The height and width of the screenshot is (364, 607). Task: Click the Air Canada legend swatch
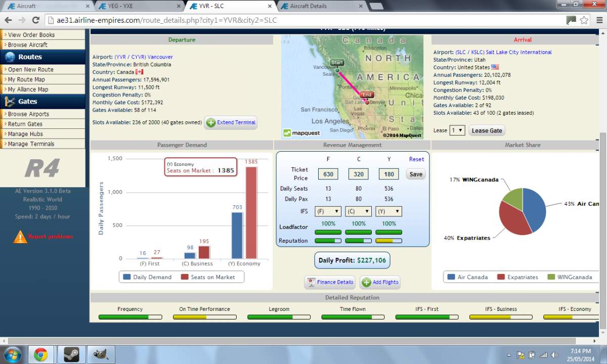pos(451,277)
